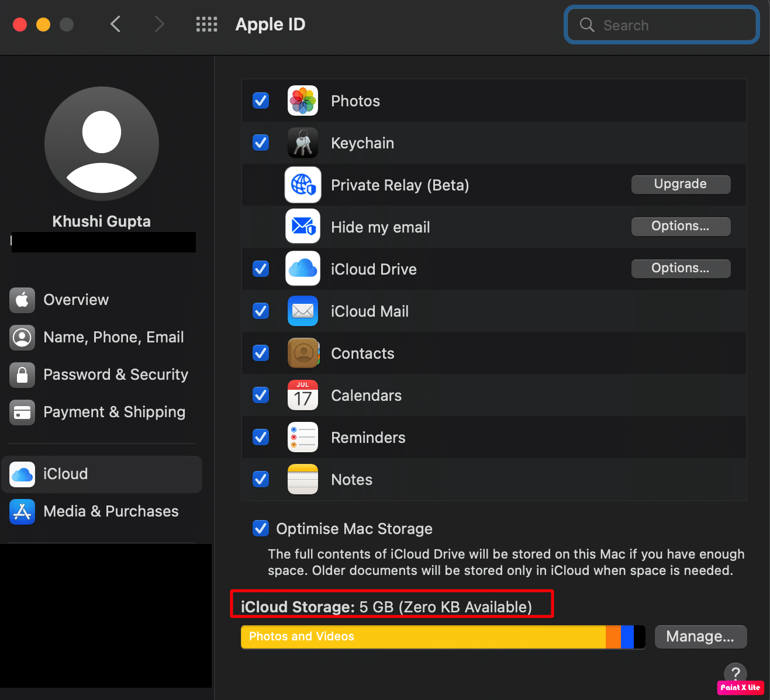Open Options for iCloud Drive
Viewport: 770px width, 700px height.
click(x=681, y=268)
